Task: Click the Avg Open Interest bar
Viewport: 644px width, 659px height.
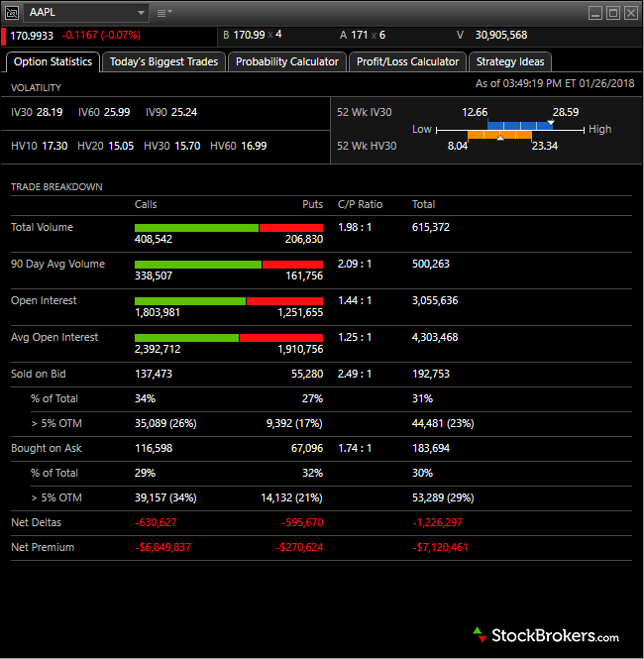Action: coord(229,338)
